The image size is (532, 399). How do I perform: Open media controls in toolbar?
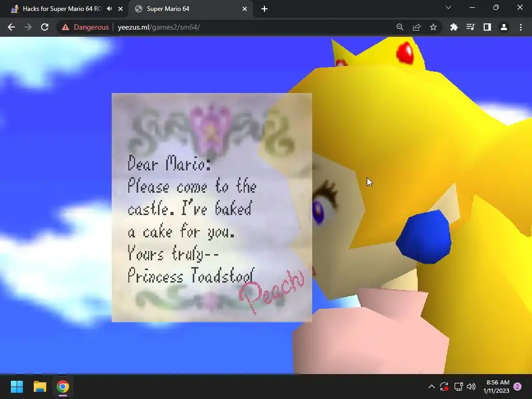[470, 27]
